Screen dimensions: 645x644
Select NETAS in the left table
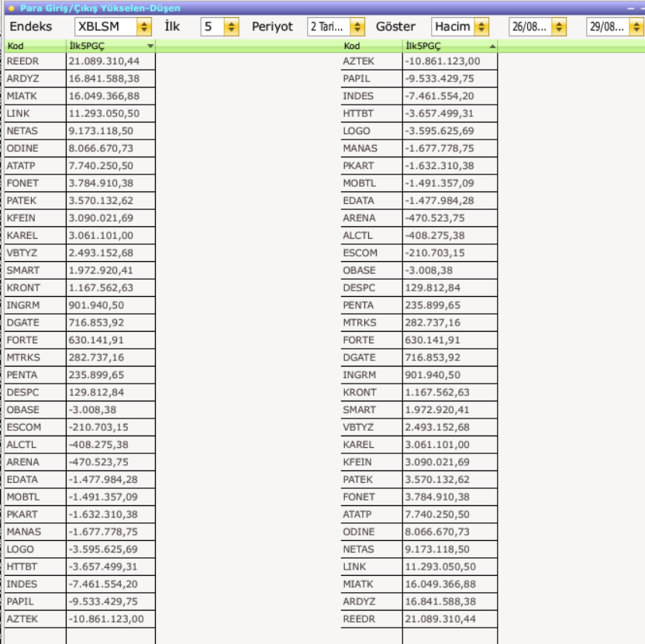click(22, 131)
